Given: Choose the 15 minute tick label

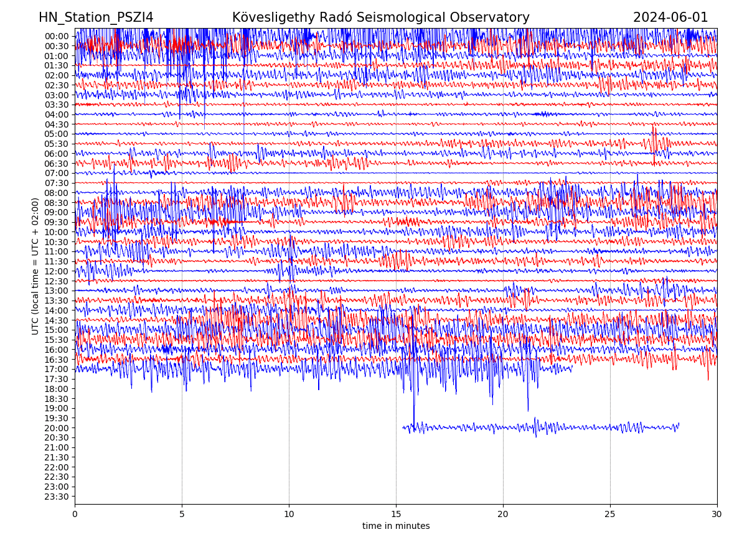Looking at the screenshot, I should (x=396, y=514).
